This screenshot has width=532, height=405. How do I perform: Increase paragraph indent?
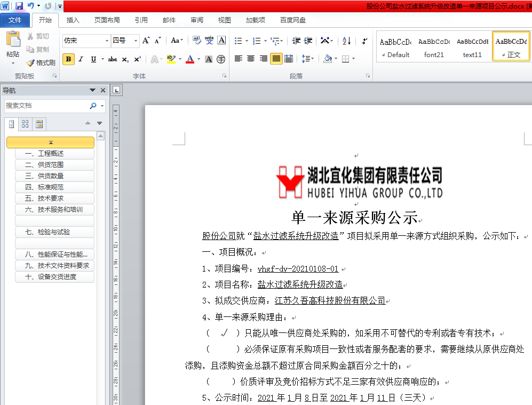point(308,41)
